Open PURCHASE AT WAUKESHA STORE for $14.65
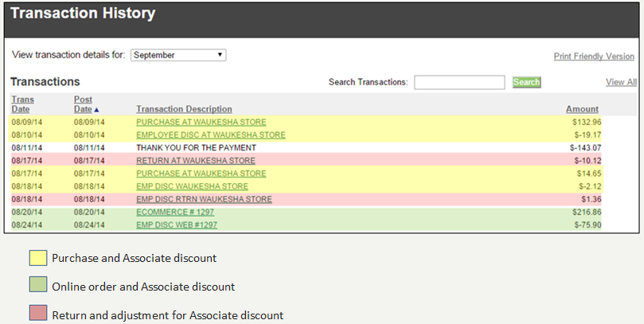The width and height of the screenshot is (644, 324). 201,174
